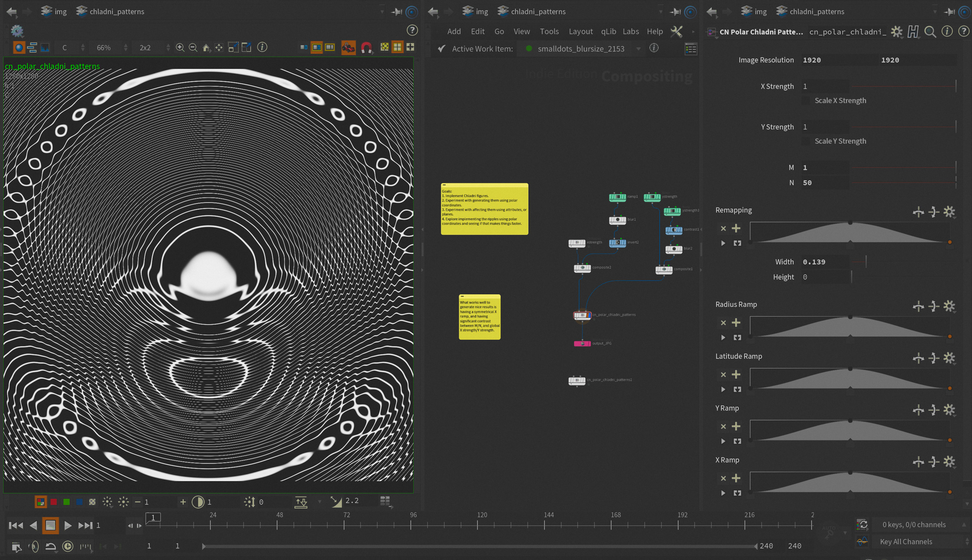Click the gamma correction icon beside 2.2
972x560 pixels.
pos(336,501)
